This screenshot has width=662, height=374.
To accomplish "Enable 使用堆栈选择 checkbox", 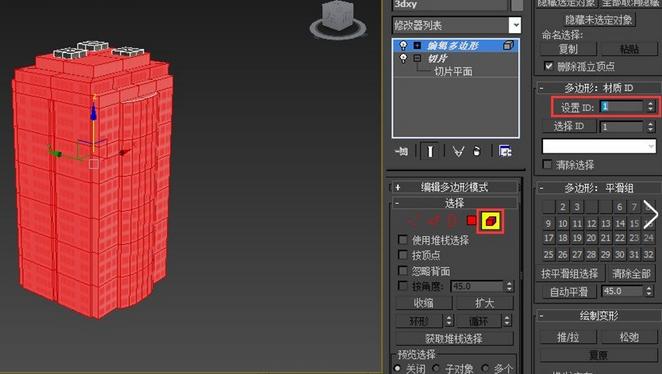I will click(x=403, y=240).
